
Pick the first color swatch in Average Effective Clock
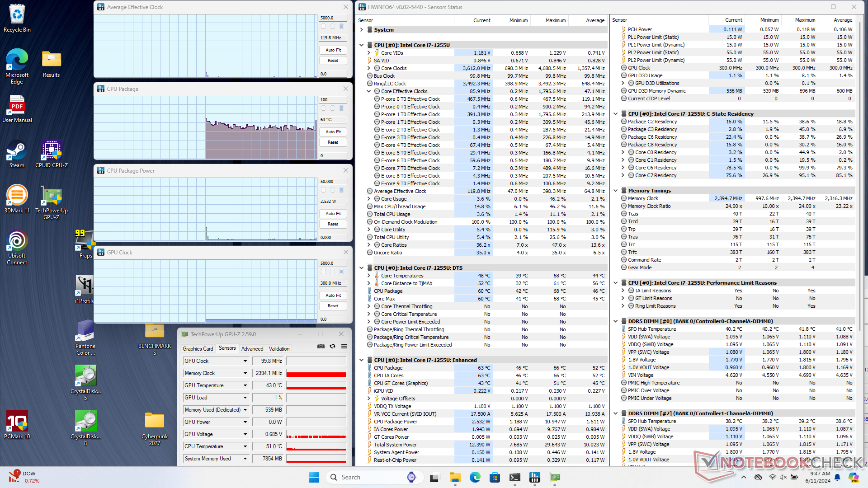(323, 27)
